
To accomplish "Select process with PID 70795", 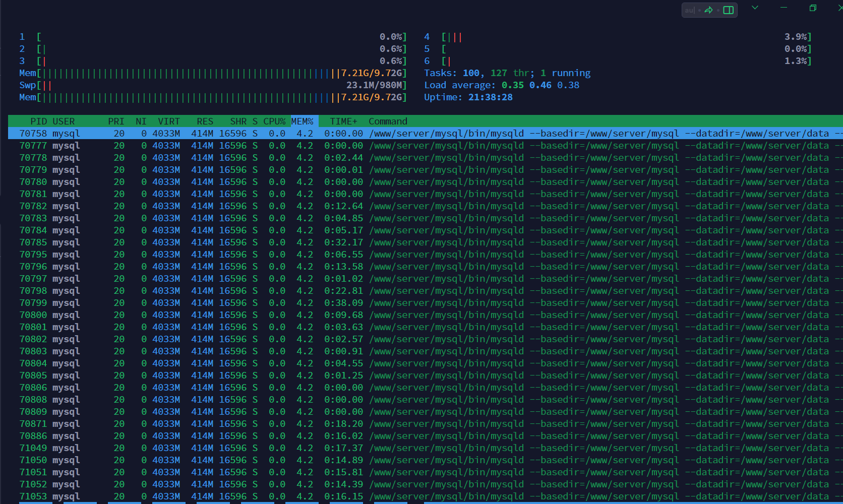I will (426, 255).
